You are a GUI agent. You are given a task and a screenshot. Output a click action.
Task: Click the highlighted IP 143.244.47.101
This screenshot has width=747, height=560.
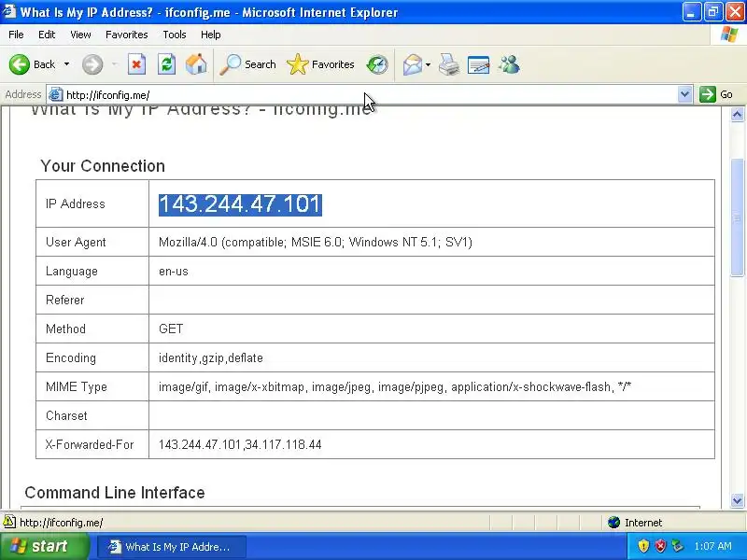click(240, 204)
